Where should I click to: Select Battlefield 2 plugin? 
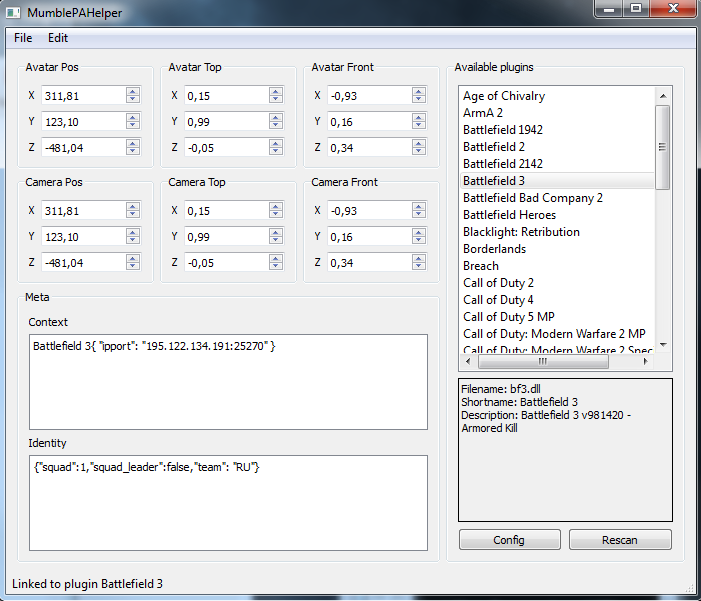(x=557, y=147)
